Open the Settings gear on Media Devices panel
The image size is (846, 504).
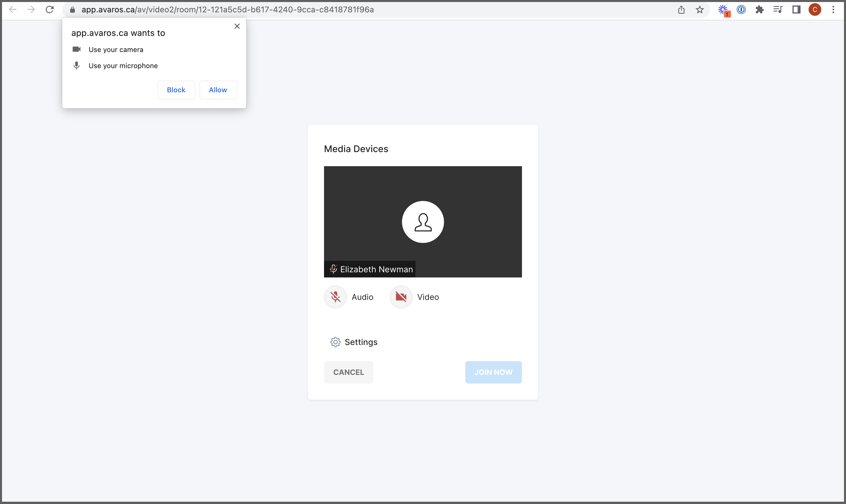click(x=336, y=342)
